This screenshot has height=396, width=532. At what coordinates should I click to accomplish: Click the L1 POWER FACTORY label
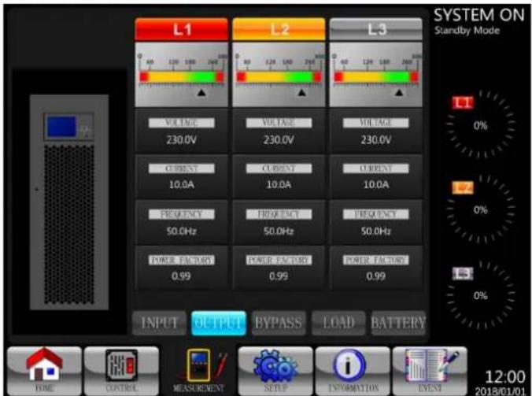182,260
